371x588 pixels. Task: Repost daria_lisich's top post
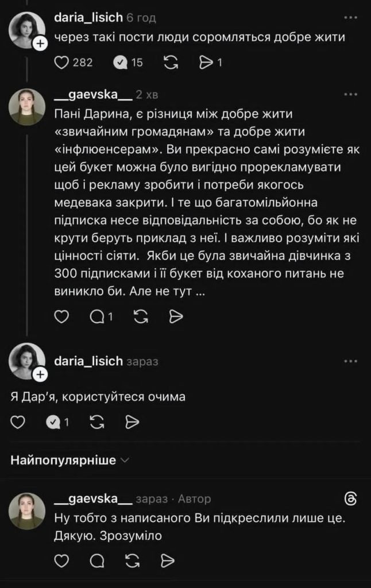[171, 63]
